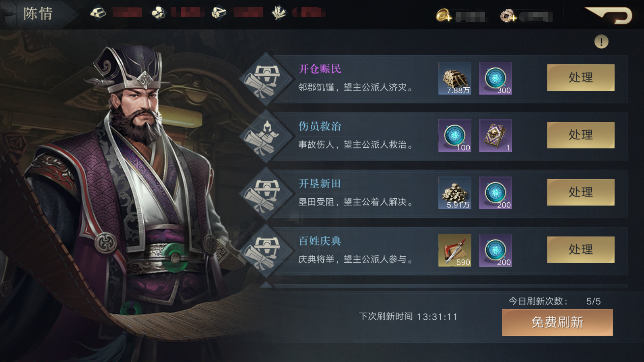Tap the scroll emblem beside 伤员救治
Viewport: 644px width, 362px height.
[x=266, y=136]
